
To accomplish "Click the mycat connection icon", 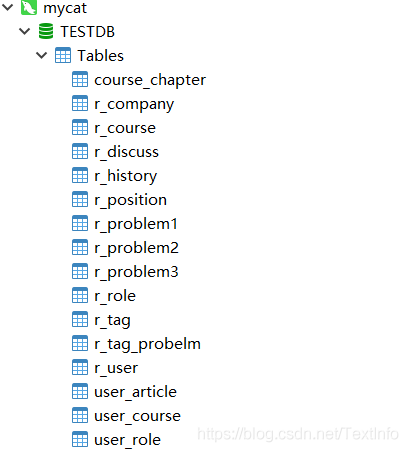I will pos(29,7).
